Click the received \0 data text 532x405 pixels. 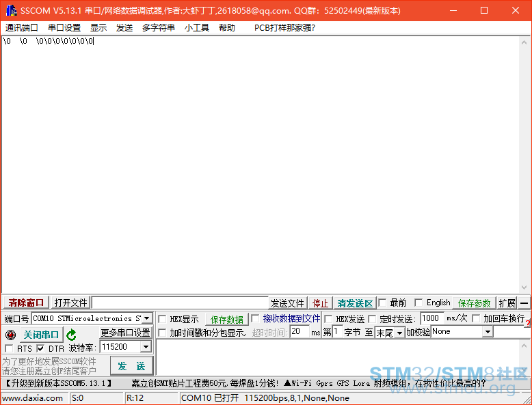click(49, 42)
